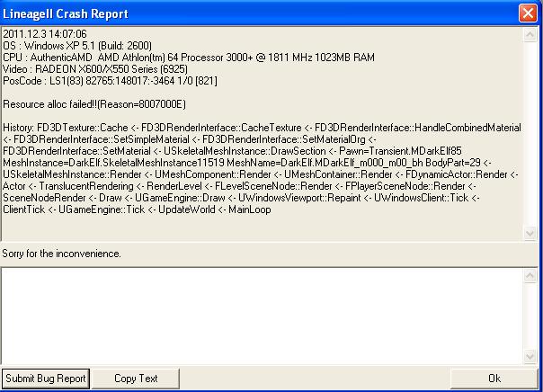The width and height of the screenshot is (543, 392).
Task: Click the crash log scrollbar up arrow
Action: point(530,34)
